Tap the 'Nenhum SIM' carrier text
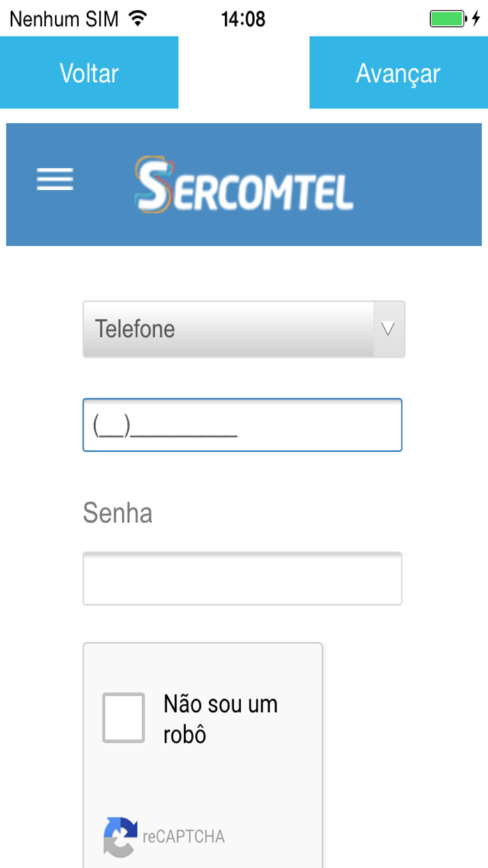The width and height of the screenshot is (488, 868). pos(64,19)
